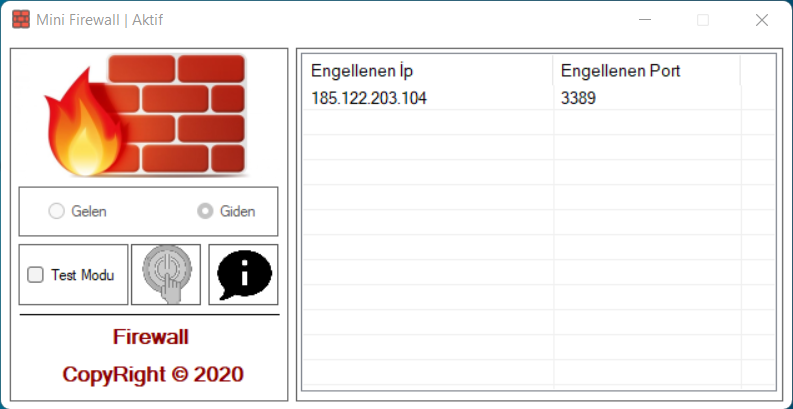
Task: Click the firewall brick wall logo
Action: pyautogui.click(x=145, y=115)
